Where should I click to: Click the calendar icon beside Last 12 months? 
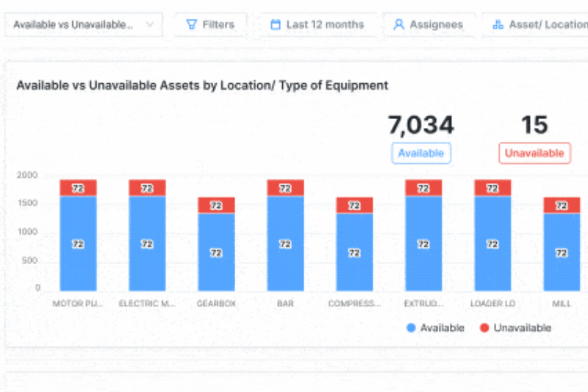coord(276,24)
